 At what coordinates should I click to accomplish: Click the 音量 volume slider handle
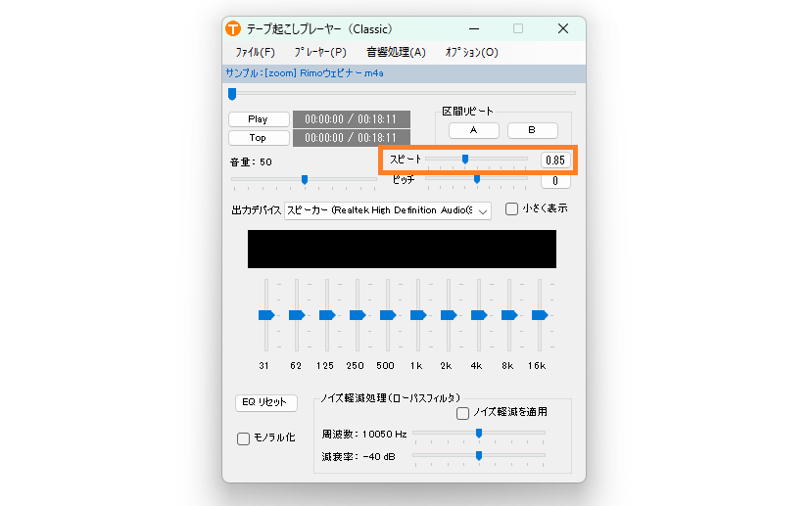[x=305, y=179]
